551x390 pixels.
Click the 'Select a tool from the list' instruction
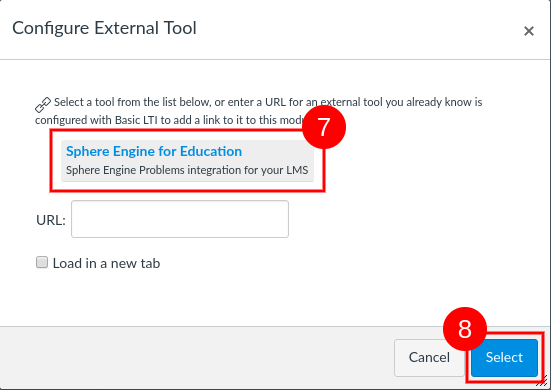point(268,102)
